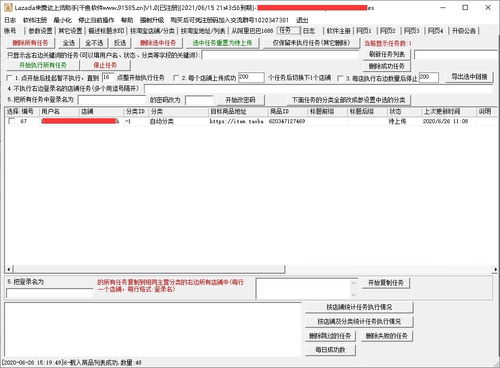Image resolution: width=500 pixels, height=368 pixels.
Task: Click 下面任务的分类全部改成参数设置中选的分类 button
Action: [349, 100]
